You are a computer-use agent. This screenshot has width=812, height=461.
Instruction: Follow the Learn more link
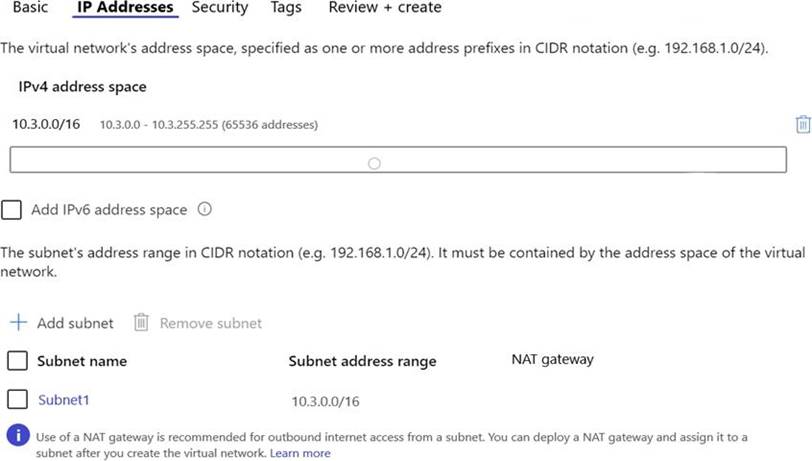(x=300, y=453)
